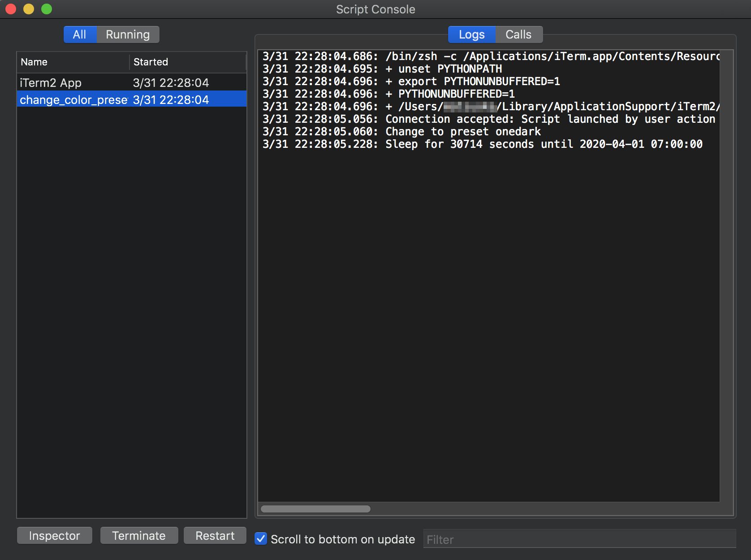
Task: Minimize the Script Console window
Action: tap(29, 9)
